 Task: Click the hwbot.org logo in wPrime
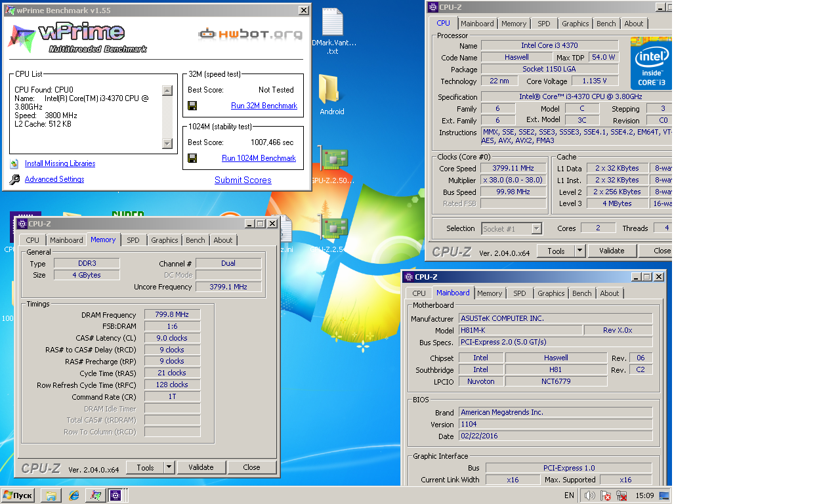[x=251, y=34]
